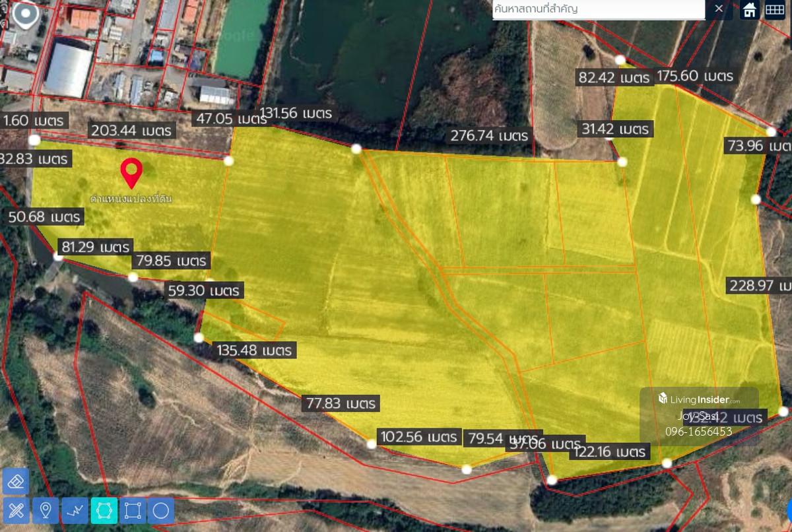Click the 228.97 measurement label on right edge
Viewport: 792px width, 532px height.
[758, 286]
